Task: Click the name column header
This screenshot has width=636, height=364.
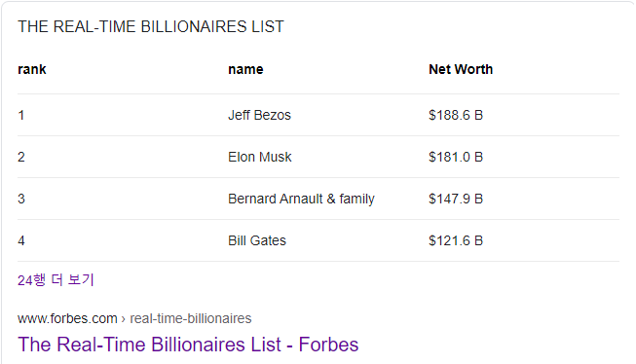Action: (x=245, y=69)
